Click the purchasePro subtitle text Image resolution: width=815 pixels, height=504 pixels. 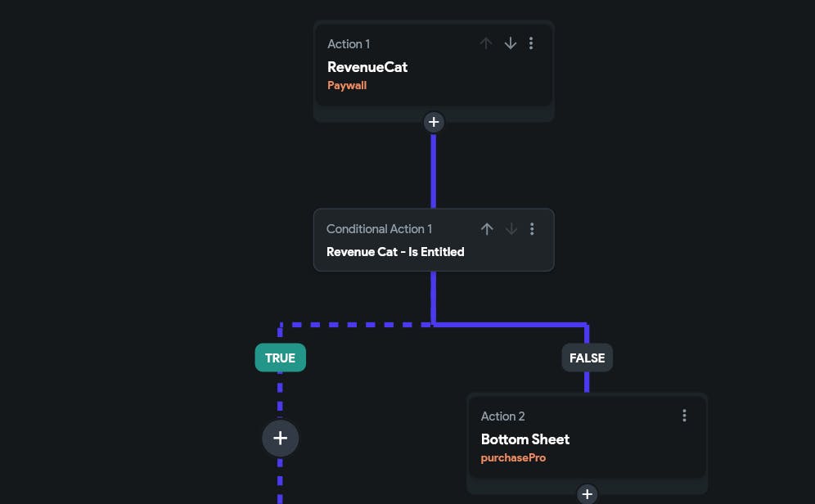(x=513, y=457)
